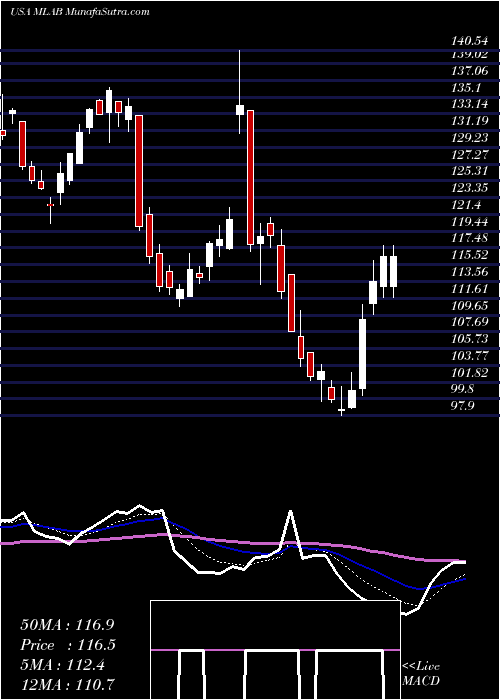Click the 113.56 price axis label
This screenshot has height=700, width=500.
[469, 272]
